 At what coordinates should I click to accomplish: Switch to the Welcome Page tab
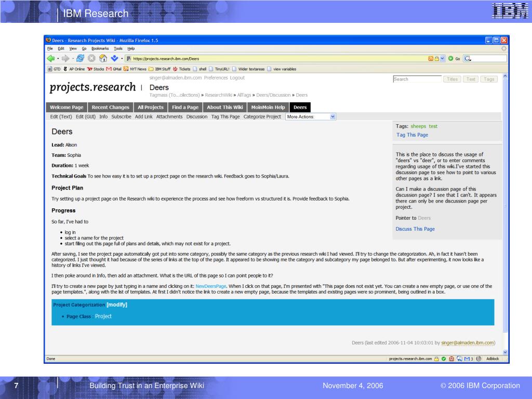click(x=66, y=107)
